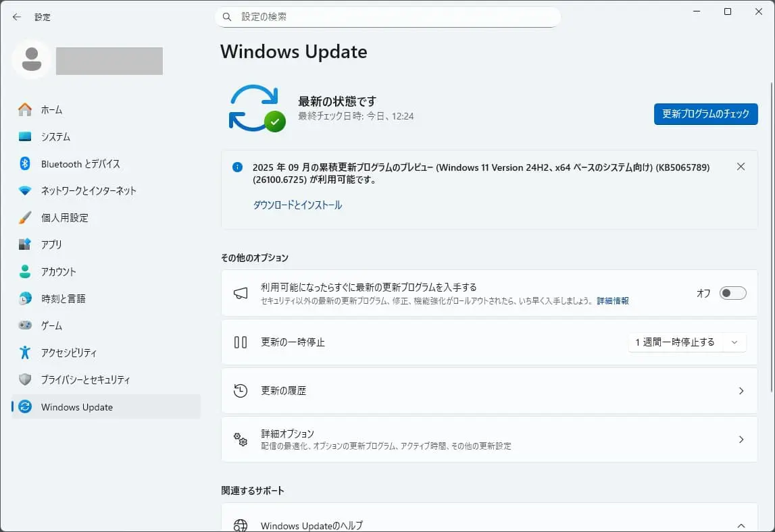Select the アクセシビリティ person icon

25,352
